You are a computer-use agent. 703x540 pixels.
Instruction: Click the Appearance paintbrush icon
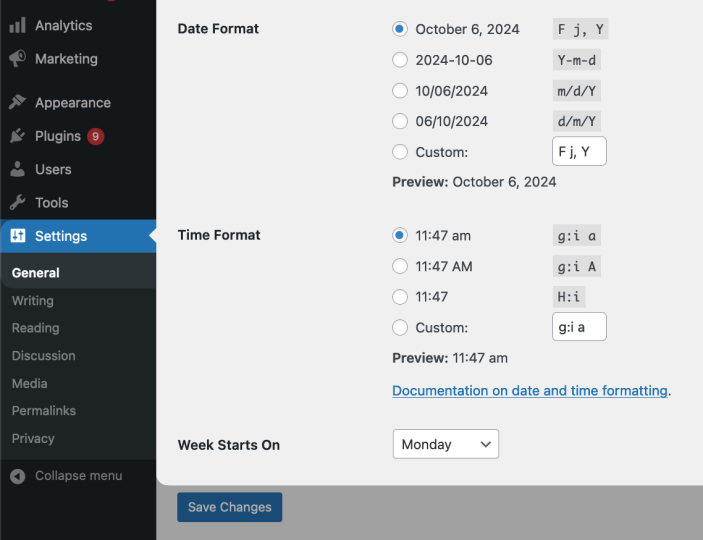coord(18,103)
